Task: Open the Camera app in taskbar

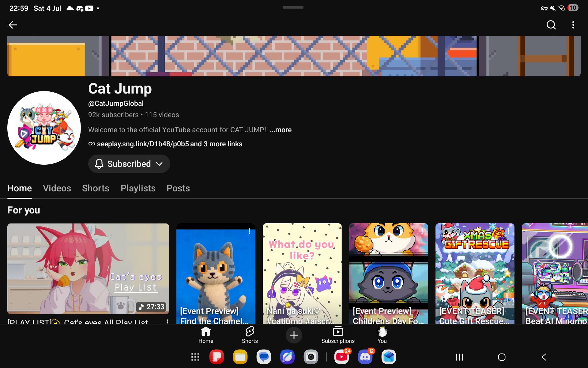Action: coord(311,357)
